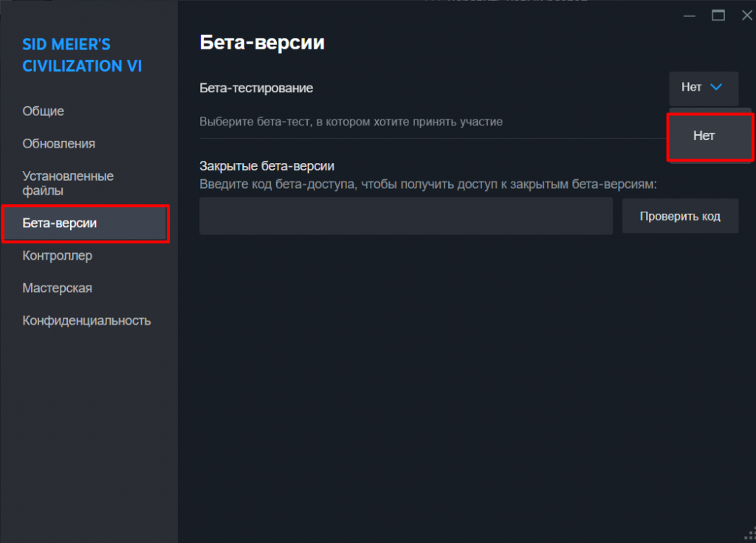Viewport: 756px width, 543px height.
Task: Click the Выберите бета-тест description text
Action: 351,122
